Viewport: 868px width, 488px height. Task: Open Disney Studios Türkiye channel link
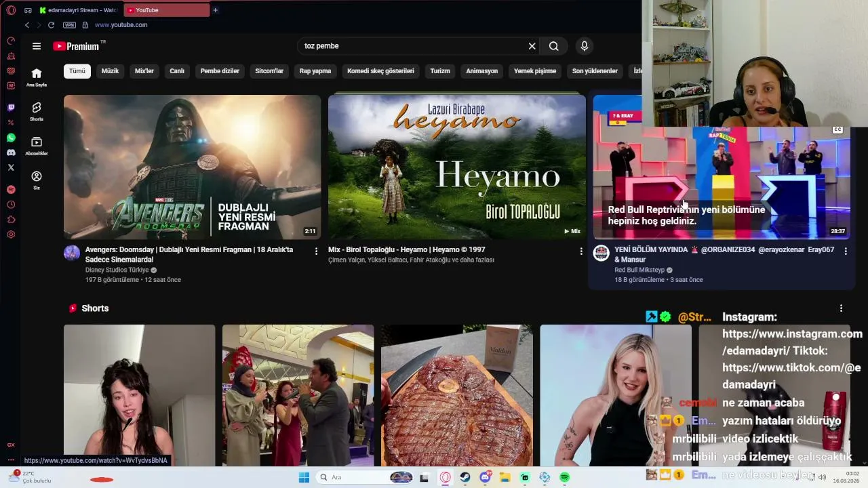point(117,270)
